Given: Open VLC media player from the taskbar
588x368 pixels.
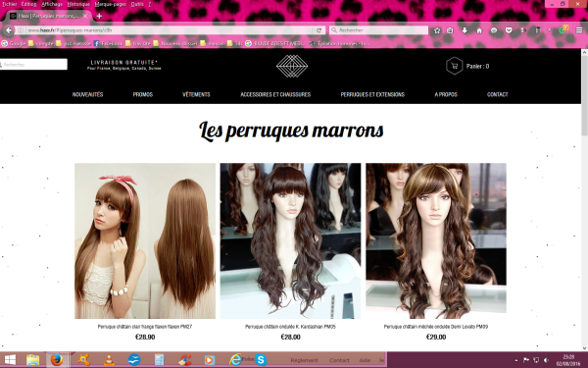Looking at the screenshot, I should pyautogui.click(x=109, y=360).
